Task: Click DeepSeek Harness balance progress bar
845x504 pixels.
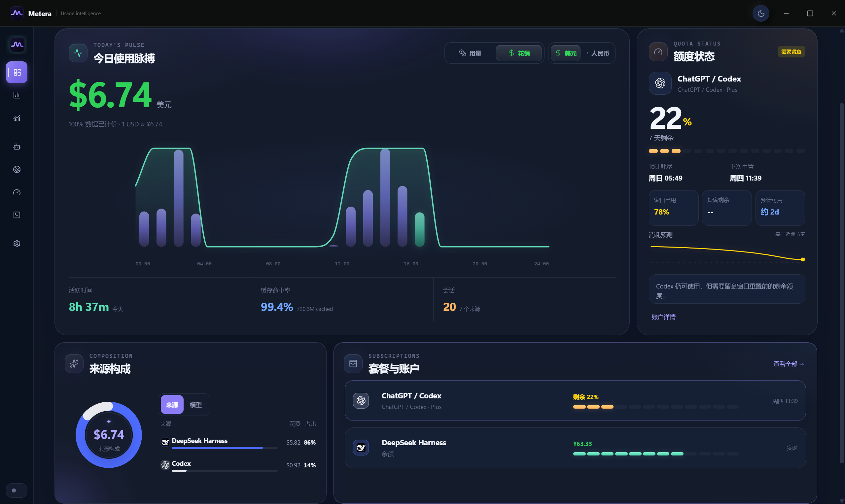Action: 655,454
